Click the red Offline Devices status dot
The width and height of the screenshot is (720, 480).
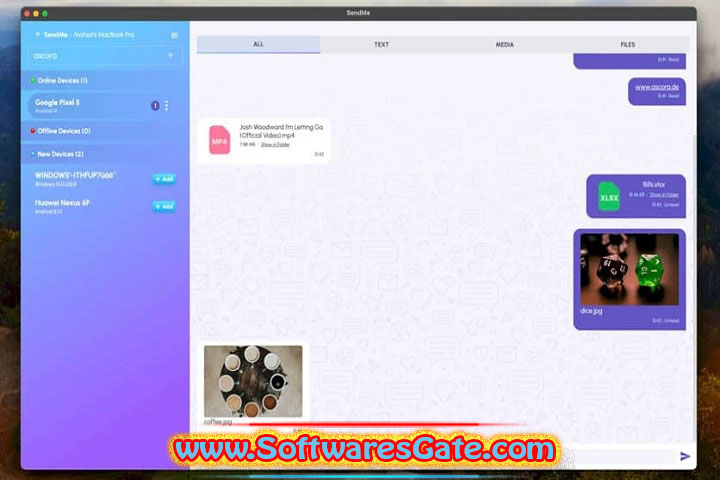33,131
